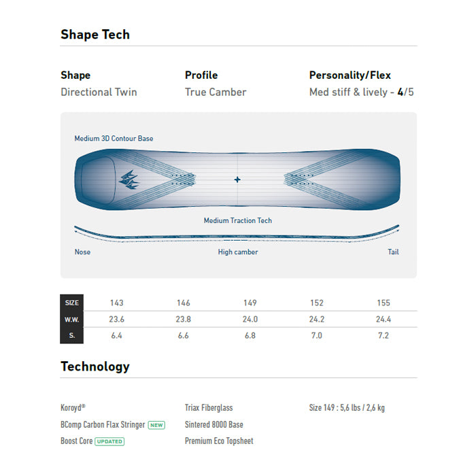Image resolution: width=476 pixels, height=476 pixels.
Task: Click the Medium 3D Contour Base label
Action: tap(114, 139)
